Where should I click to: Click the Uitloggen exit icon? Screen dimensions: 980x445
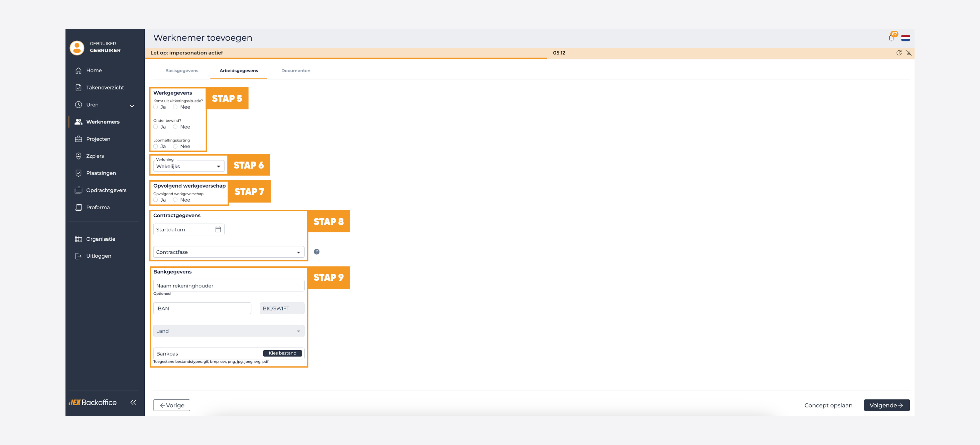(x=79, y=256)
